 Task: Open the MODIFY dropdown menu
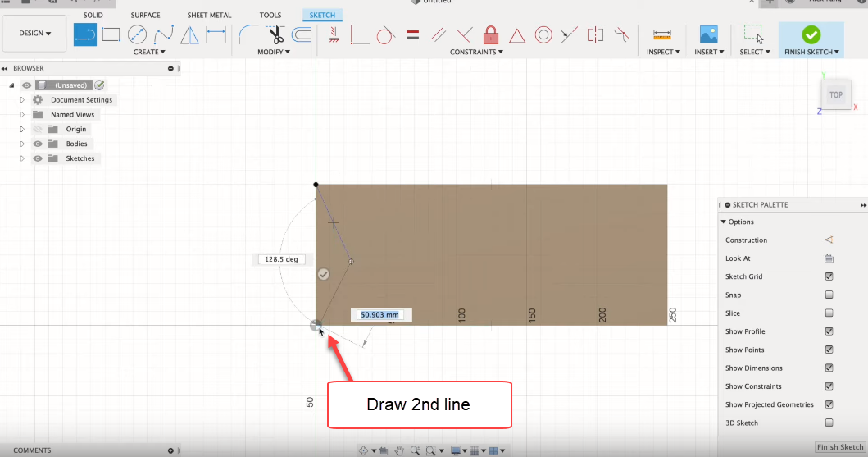coord(274,52)
